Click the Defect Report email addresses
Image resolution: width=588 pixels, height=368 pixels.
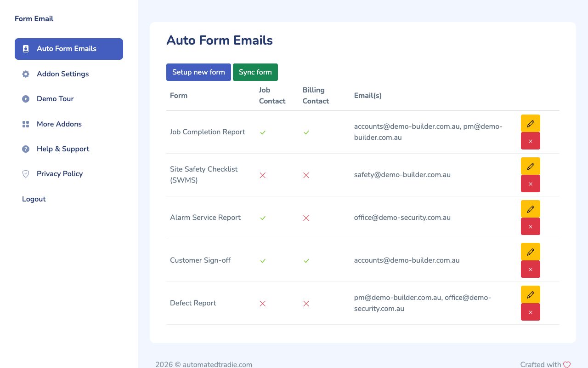click(423, 303)
